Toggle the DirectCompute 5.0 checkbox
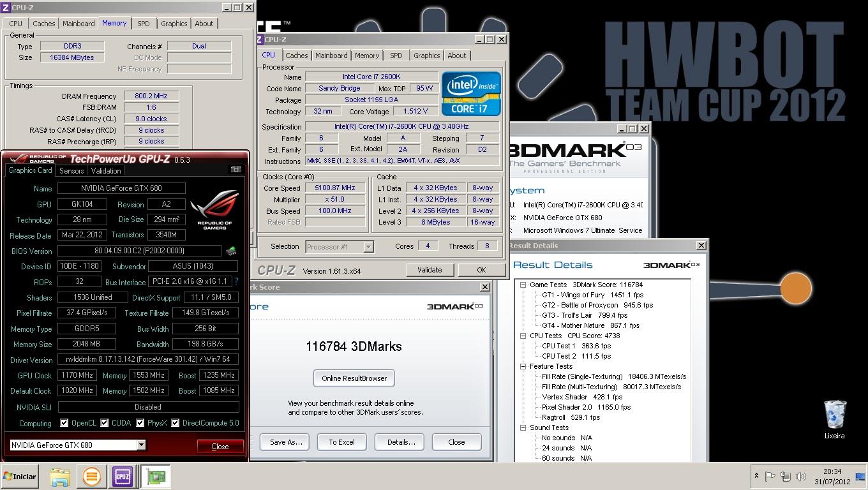 pyautogui.click(x=175, y=423)
